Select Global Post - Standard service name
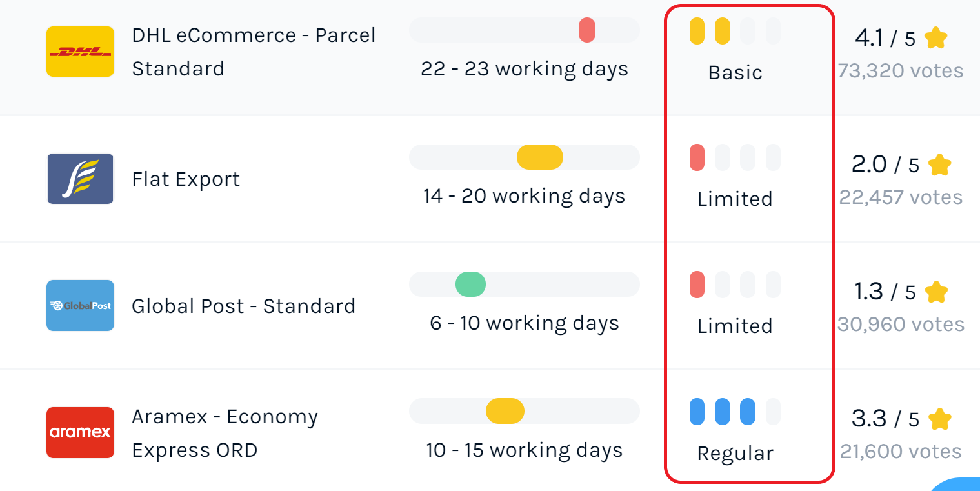 [244, 306]
